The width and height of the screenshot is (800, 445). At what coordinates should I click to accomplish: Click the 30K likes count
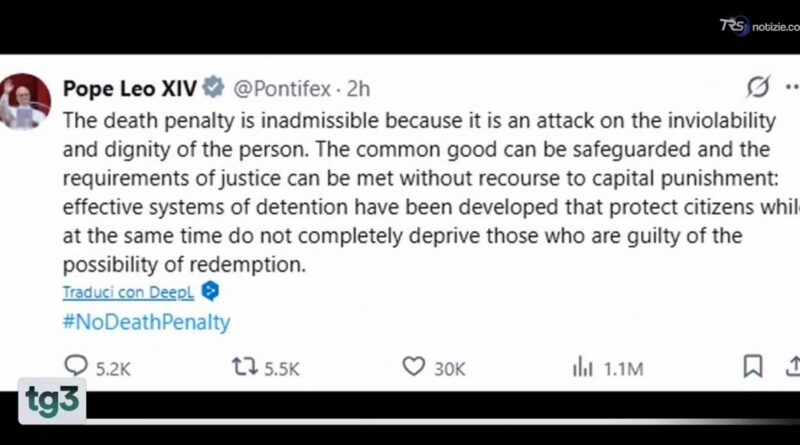click(x=449, y=368)
